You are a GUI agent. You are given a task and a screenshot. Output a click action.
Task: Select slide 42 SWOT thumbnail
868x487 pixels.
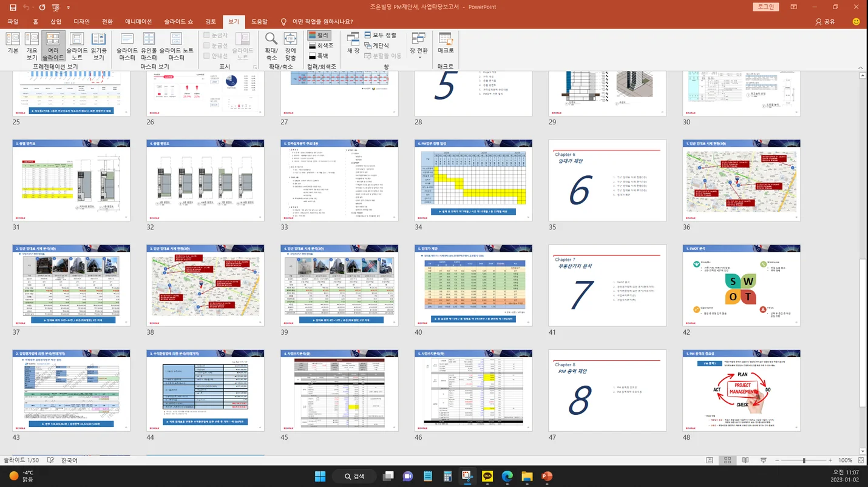741,285
